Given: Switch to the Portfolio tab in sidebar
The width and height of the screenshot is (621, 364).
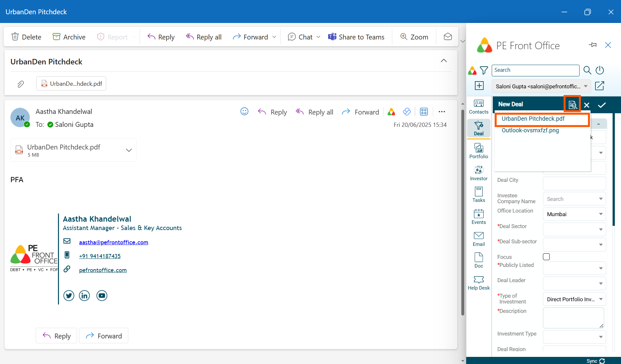Looking at the screenshot, I should click(x=478, y=151).
